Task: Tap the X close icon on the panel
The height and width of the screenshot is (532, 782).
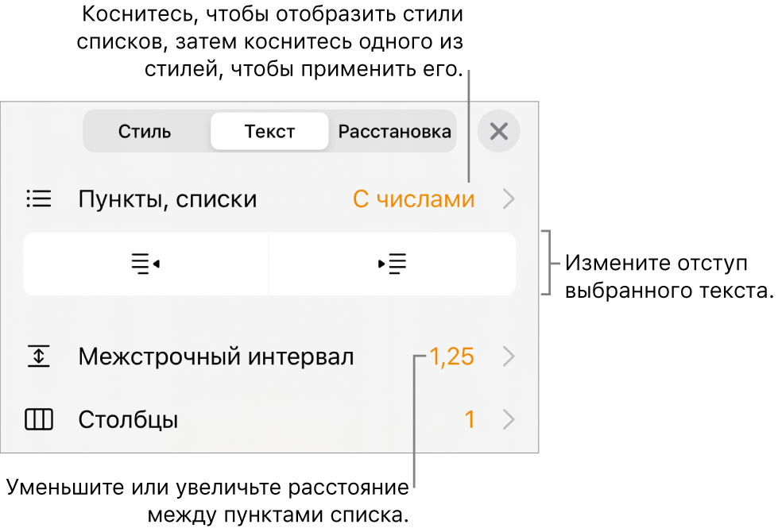Action: click(x=499, y=132)
